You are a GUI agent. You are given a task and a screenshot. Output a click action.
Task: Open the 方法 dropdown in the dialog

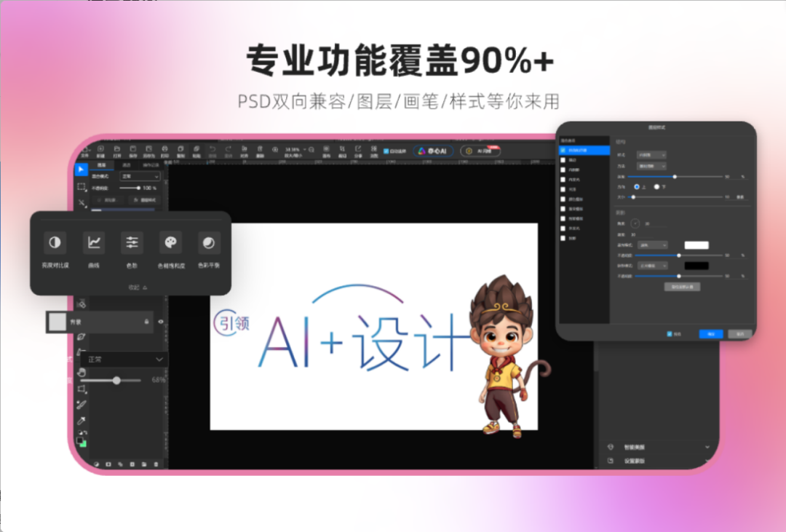pos(651,166)
